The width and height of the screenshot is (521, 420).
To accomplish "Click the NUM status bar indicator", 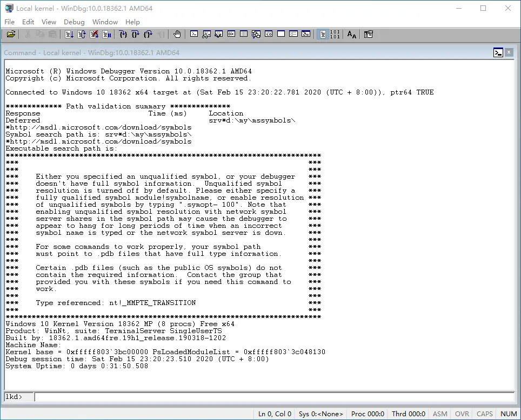I will [x=509, y=414].
